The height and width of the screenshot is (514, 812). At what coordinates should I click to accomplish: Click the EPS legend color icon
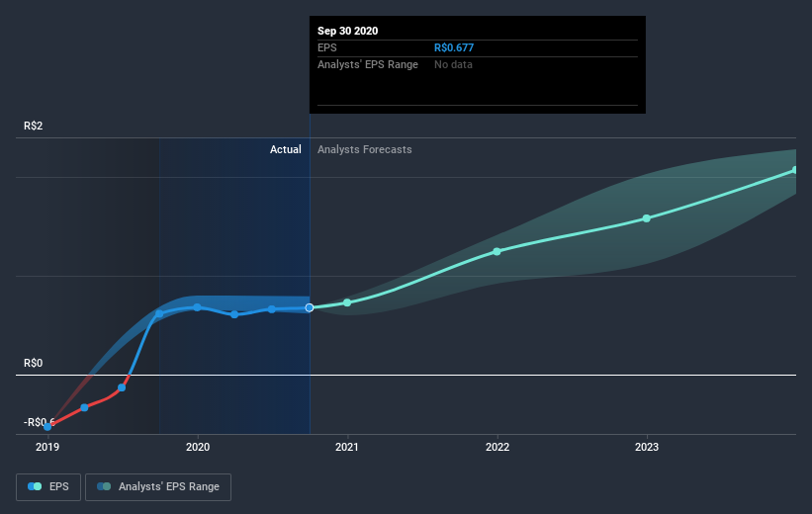pos(35,486)
